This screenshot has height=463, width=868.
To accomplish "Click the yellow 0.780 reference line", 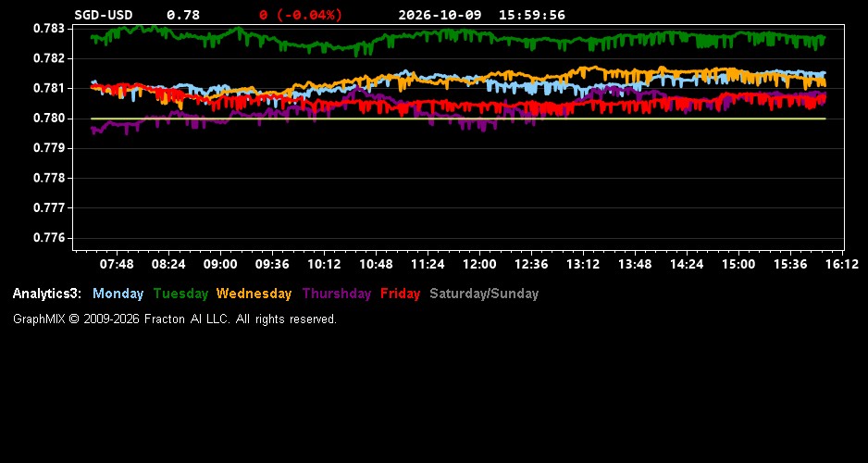I will pos(458,119).
